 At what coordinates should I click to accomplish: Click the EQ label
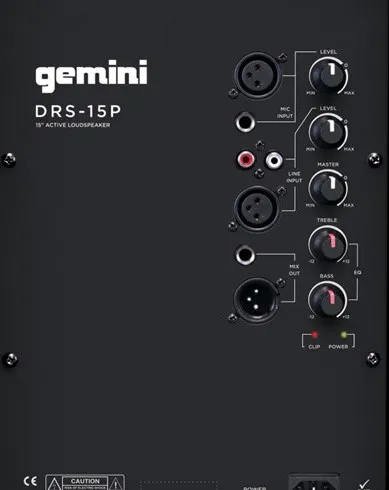(x=357, y=273)
